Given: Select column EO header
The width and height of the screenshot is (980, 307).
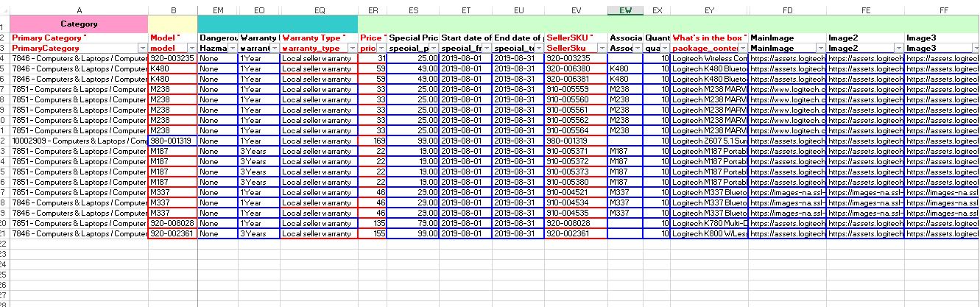Looking at the screenshot, I should (x=258, y=10).
